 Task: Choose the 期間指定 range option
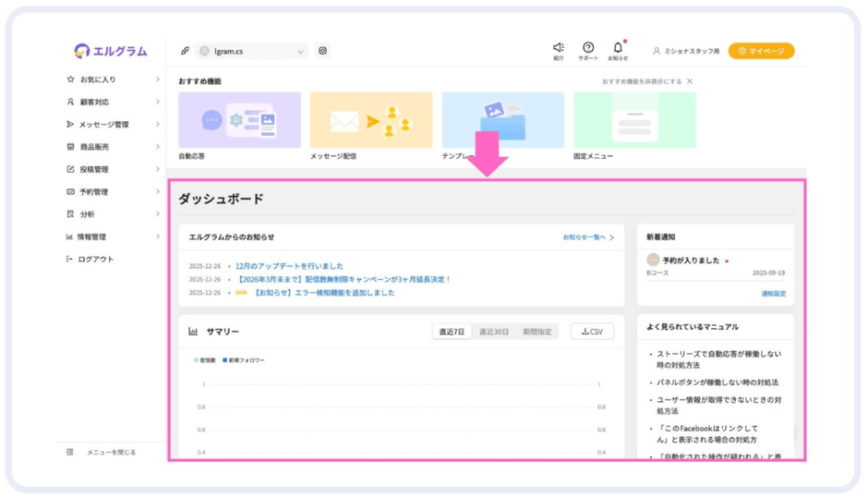pyautogui.click(x=536, y=332)
